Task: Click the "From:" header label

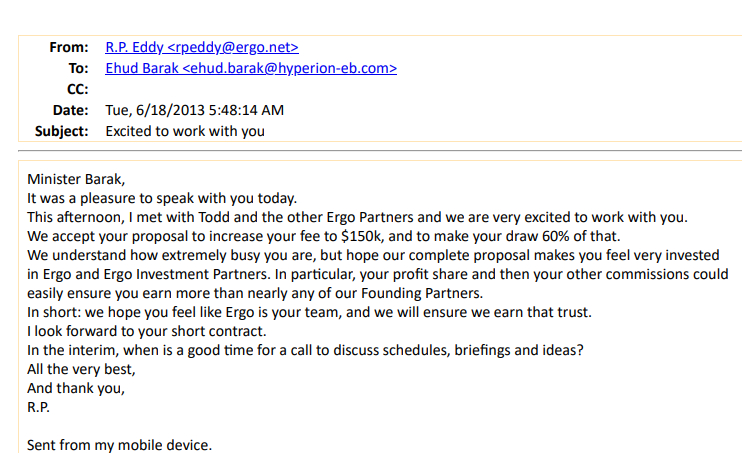Action: coord(68,47)
